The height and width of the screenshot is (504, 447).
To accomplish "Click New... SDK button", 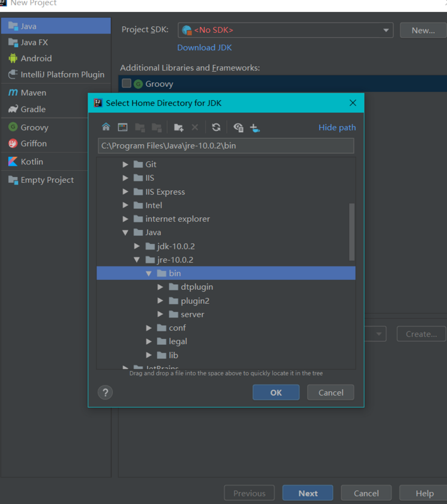I will tap(423, 30).
